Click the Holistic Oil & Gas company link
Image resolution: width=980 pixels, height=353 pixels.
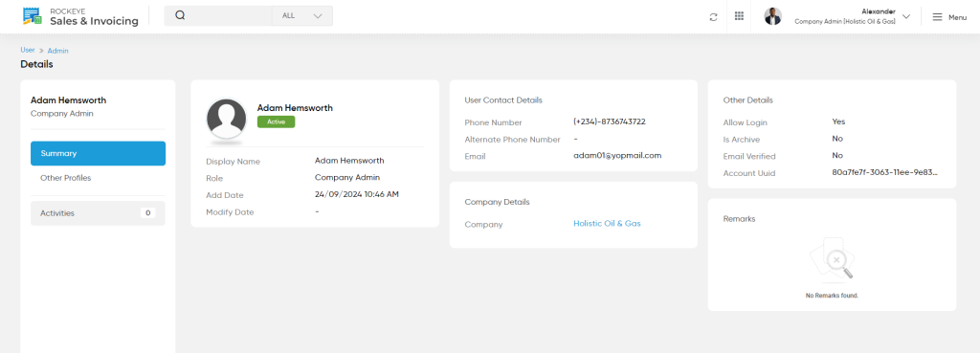click(x=607, y=223)
